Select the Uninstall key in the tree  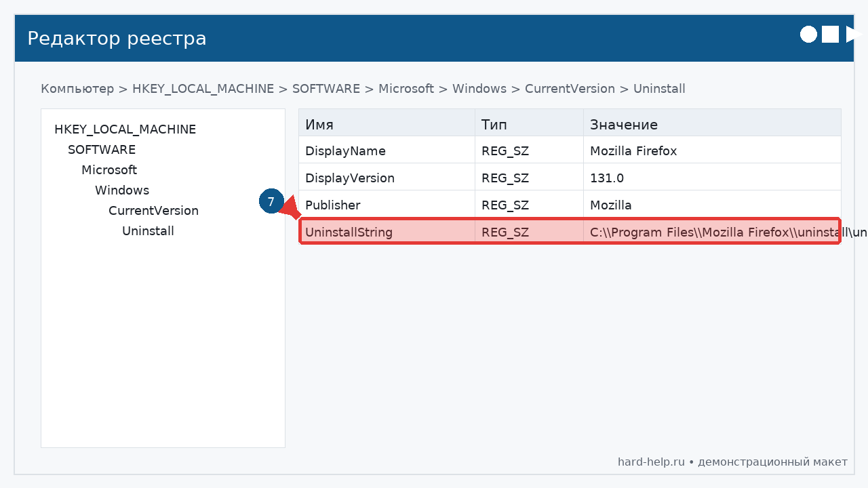pos(148,230)
